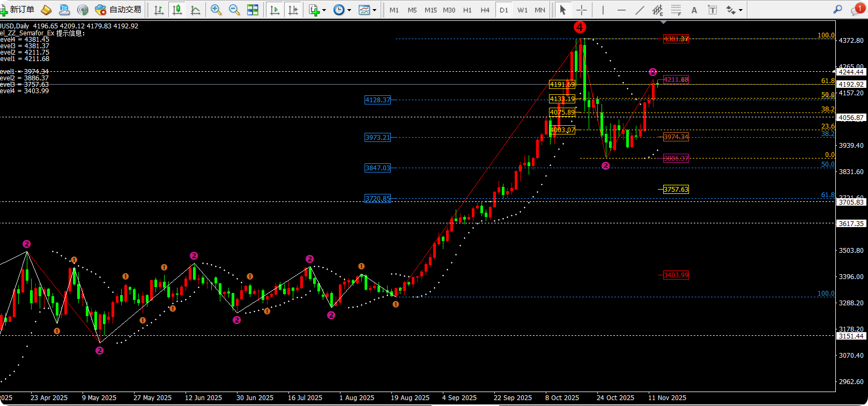868x406 pixels.
Task: Switch to MN monthly timeframe
Action: 540,10
